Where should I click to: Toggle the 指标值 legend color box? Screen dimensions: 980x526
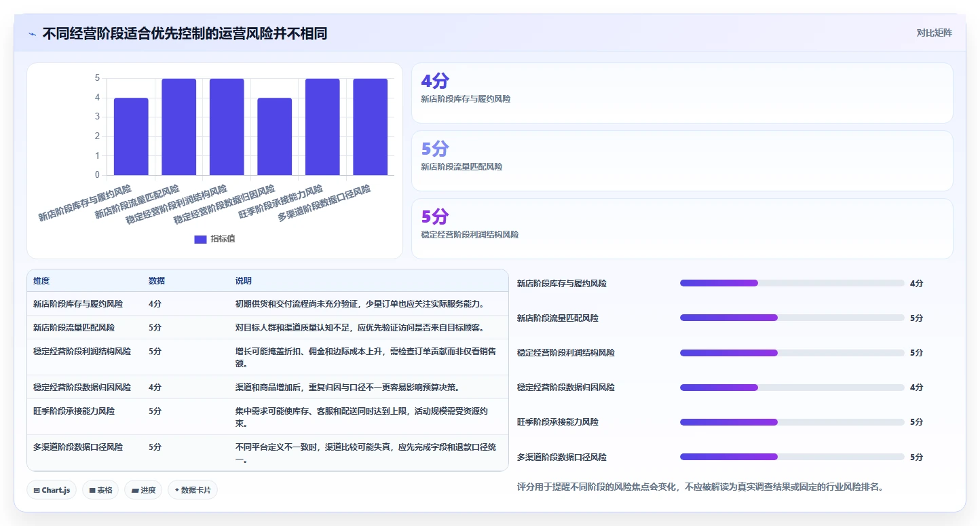(x=200, y=239)
